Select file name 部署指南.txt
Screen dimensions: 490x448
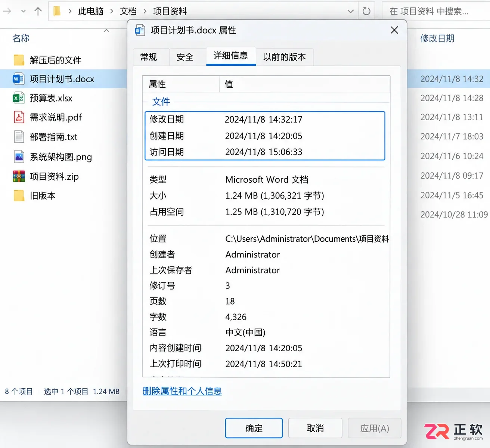click(x=54, y=137)
